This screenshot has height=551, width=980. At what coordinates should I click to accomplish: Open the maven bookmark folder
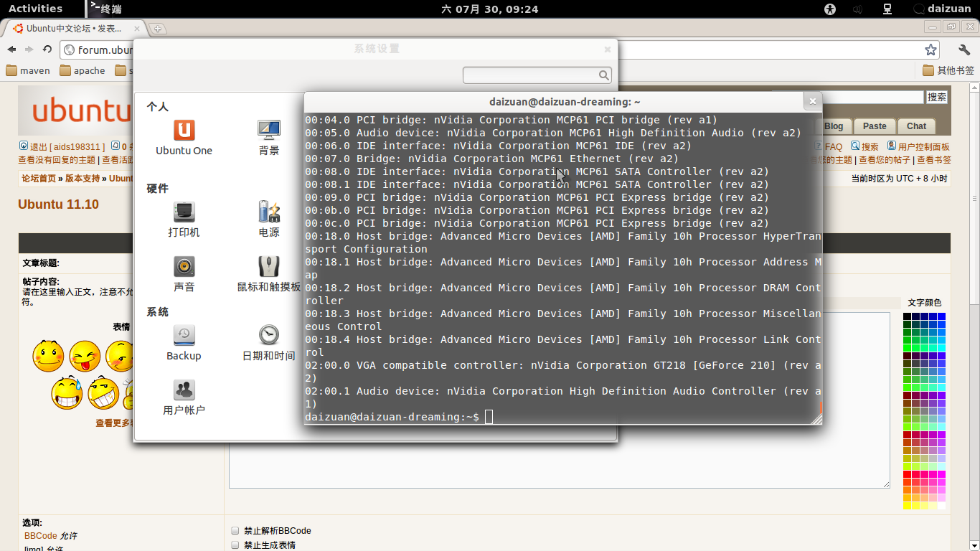28,70
